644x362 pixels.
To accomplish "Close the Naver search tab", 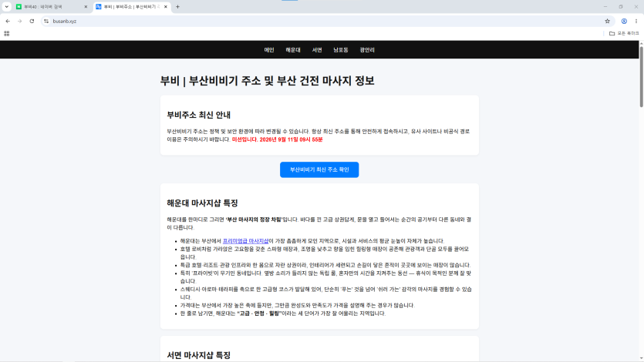I will point(86,7).
